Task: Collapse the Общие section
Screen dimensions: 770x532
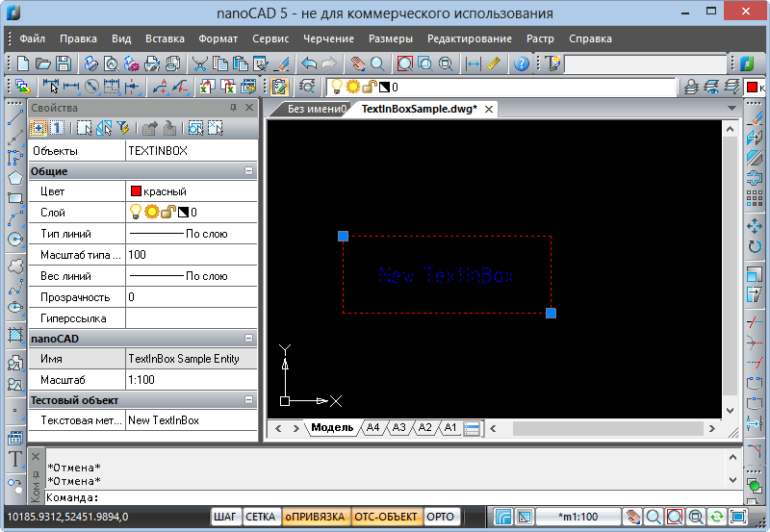Action: (x=249, y=171)
